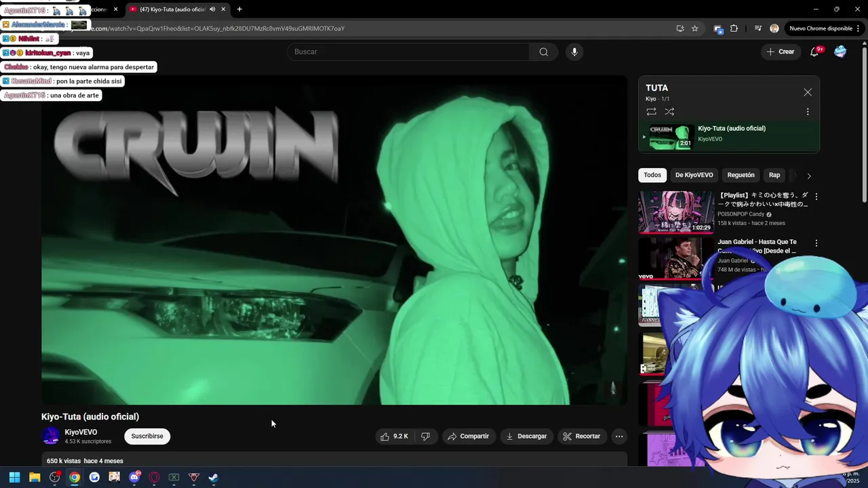Toggle playlist loop in TUTA panel
Screen dimensions: 868x488
pos(651,112)
